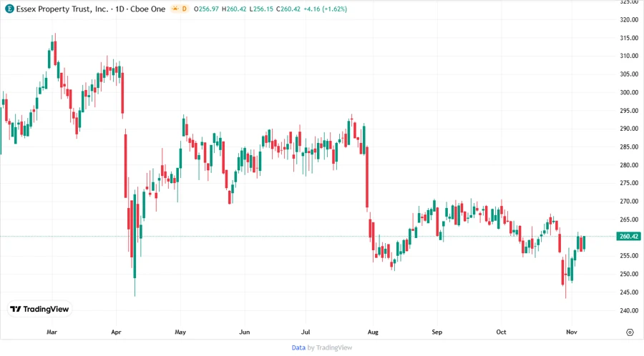Click the 240.00 price axis label
Viewport: 644px width, 356px height.
tap(629, 310)
